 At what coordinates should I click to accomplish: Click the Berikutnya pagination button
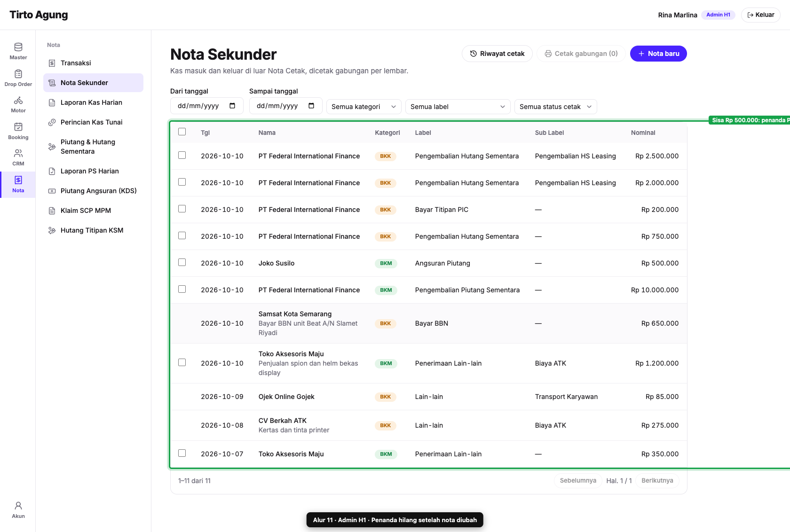tap(657, 481)
